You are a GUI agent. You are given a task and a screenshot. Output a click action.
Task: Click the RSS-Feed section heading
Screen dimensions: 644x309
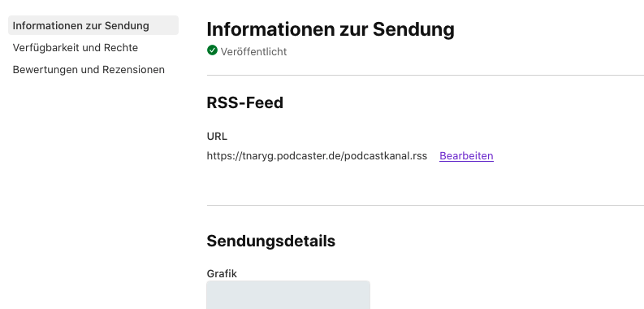point(244,102)
